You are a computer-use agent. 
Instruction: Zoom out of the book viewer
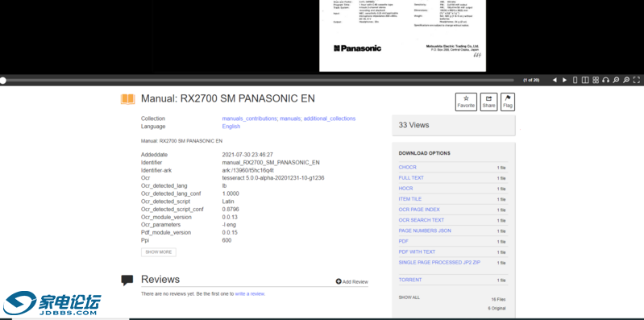(616, 80)
